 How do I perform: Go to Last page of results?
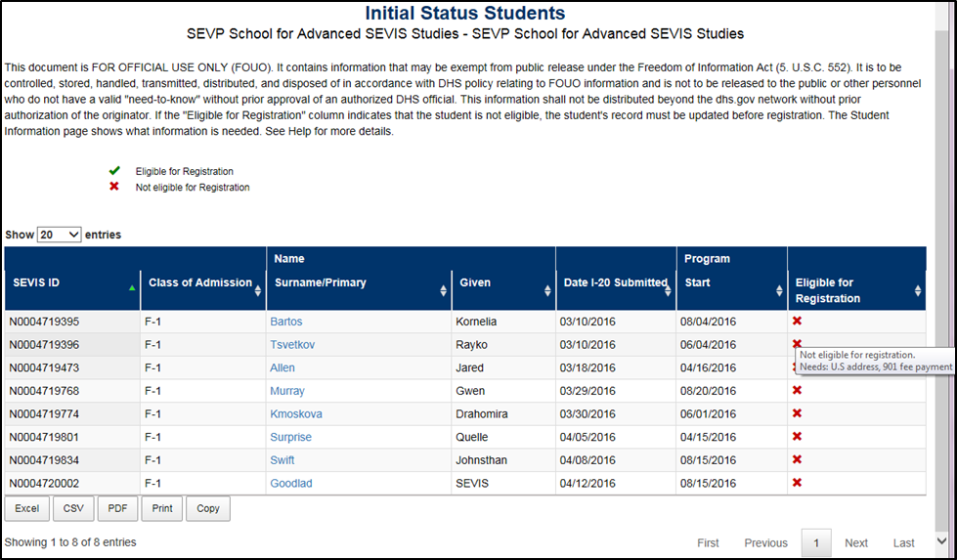pyautogui.click(x=904, y=543)
